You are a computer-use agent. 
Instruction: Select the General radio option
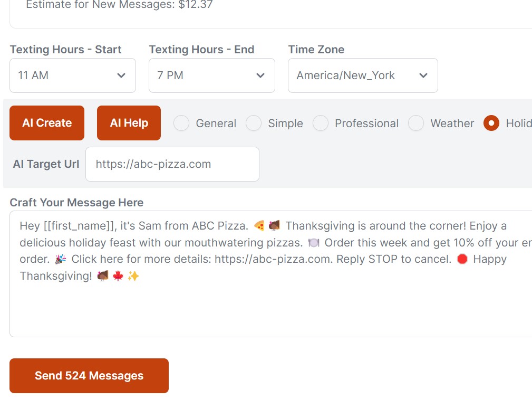point(181,123)
